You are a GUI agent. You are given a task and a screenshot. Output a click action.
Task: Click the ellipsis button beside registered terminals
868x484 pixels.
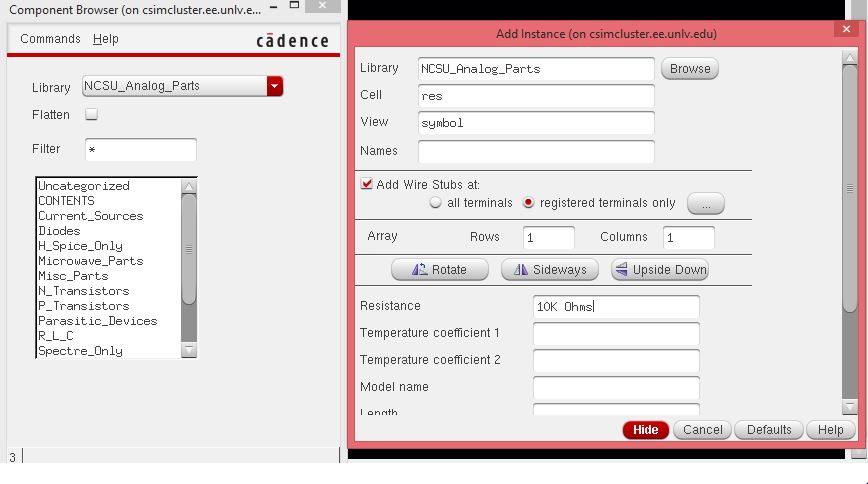706,204
